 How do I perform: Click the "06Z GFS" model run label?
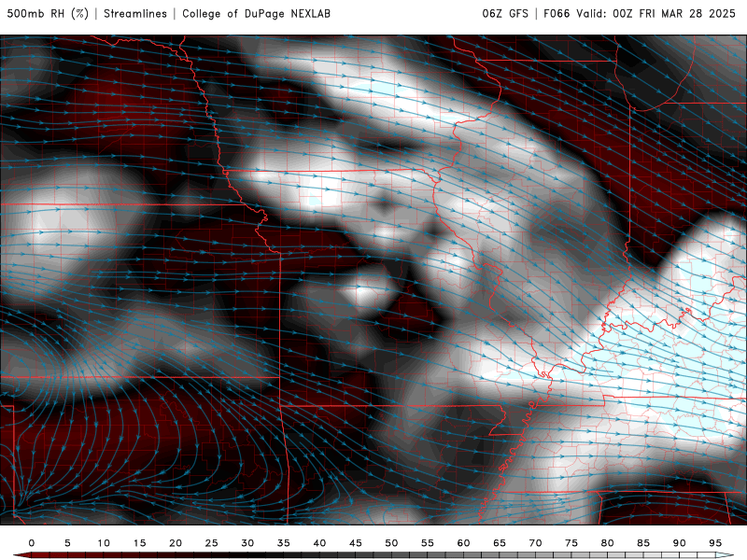505,14
